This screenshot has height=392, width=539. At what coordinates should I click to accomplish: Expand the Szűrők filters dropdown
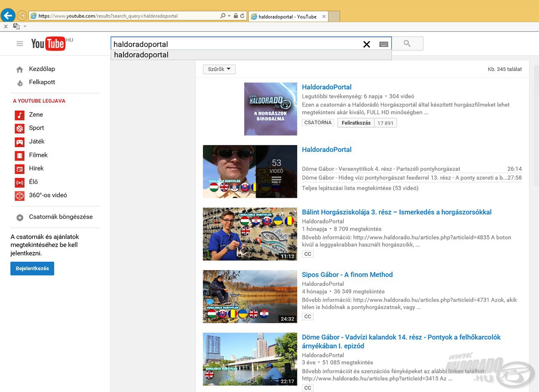click(219, 69)
